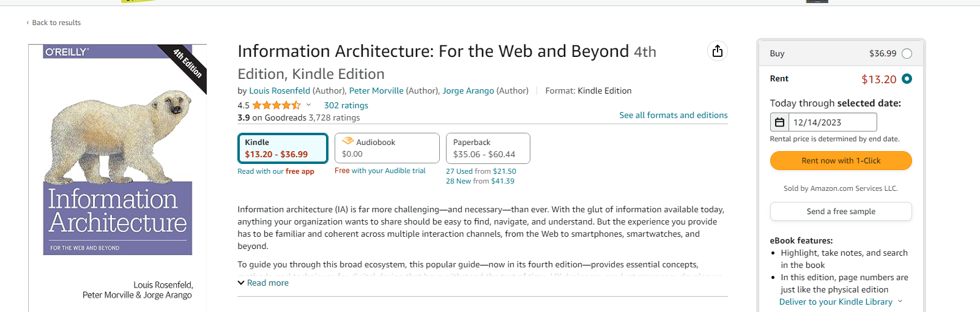Click the star rating icons
Viewport: 980px width, 312px height.
pyautogui.click(x=277, y=105)
